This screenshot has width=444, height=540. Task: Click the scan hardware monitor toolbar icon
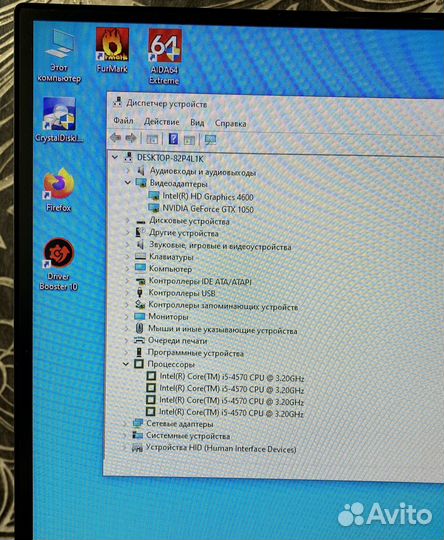tap(210, 140)
